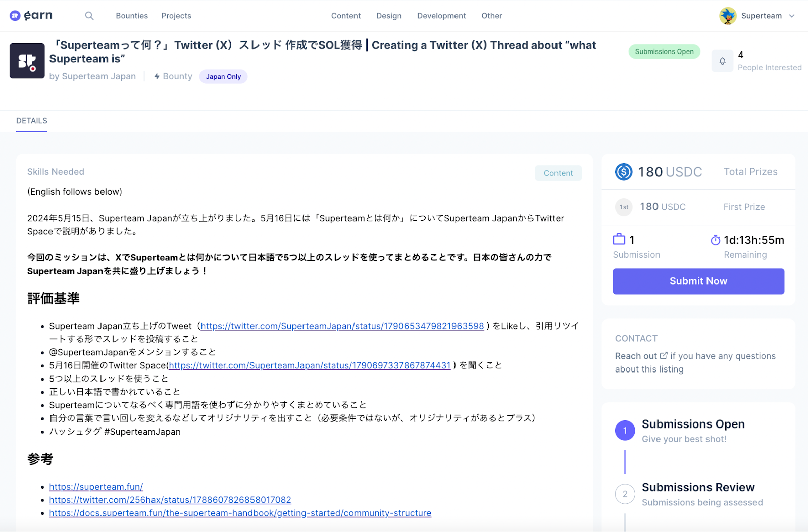Click the step 2 circle marker
808x532 pixels.
(x=625, y=494)
